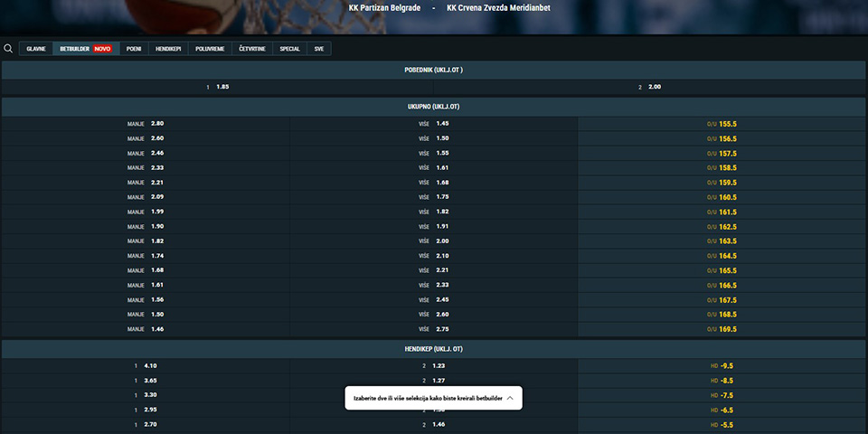Screen dimensions: 868x434
Task: Pick winner 2 at odds 2.00
Action: coord(650,87)
